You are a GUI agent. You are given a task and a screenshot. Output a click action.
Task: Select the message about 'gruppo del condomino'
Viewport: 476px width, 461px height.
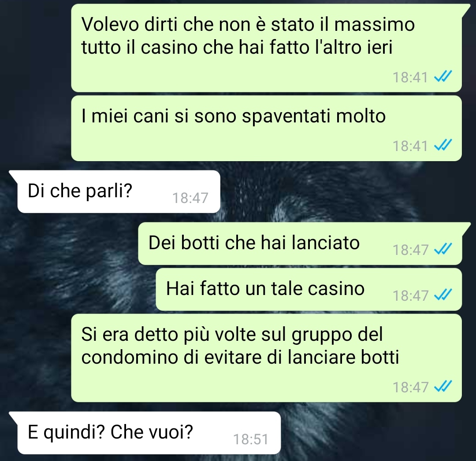pyautogui.click(x=267, y=358)
